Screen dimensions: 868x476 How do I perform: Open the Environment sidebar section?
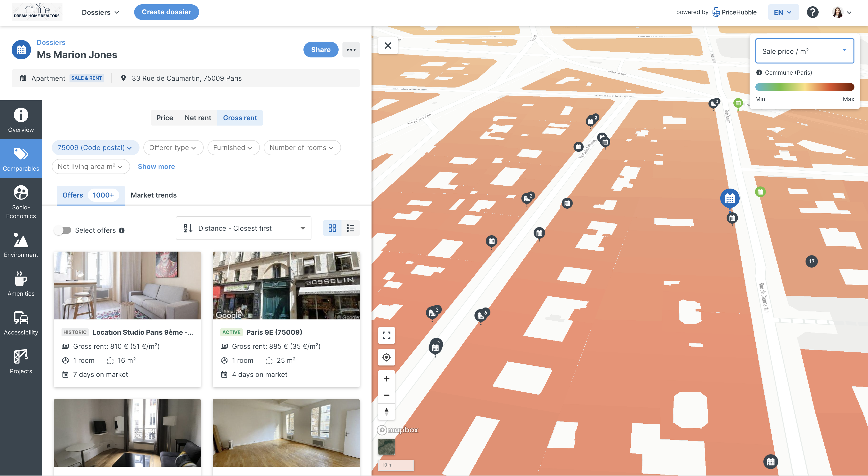21,245
